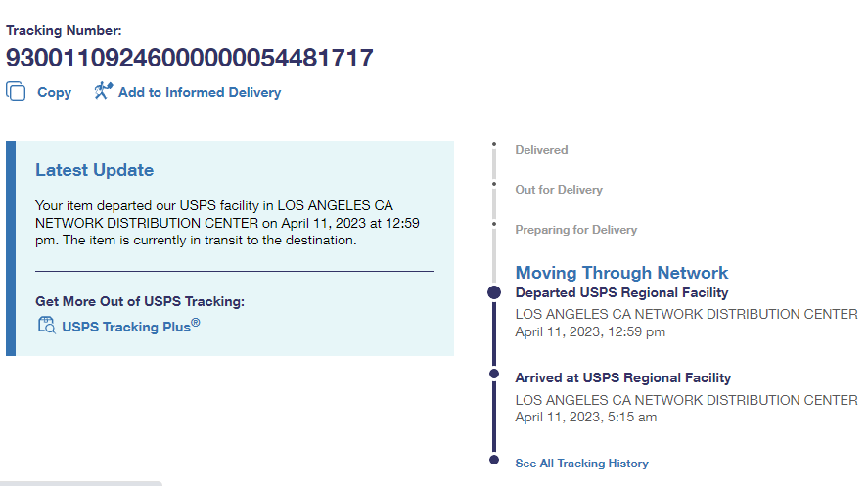Click the Departed USPS Regional Facility event title

[621, 292]
